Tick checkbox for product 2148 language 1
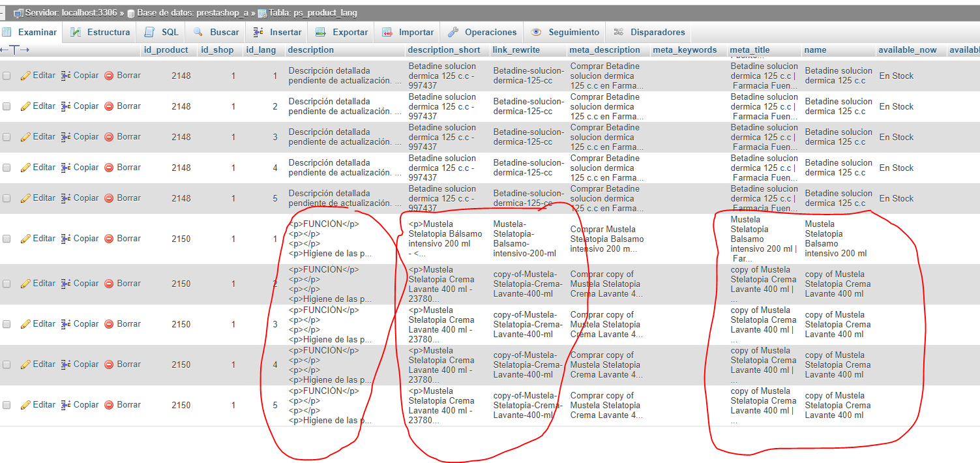 [x=7, y=76]
